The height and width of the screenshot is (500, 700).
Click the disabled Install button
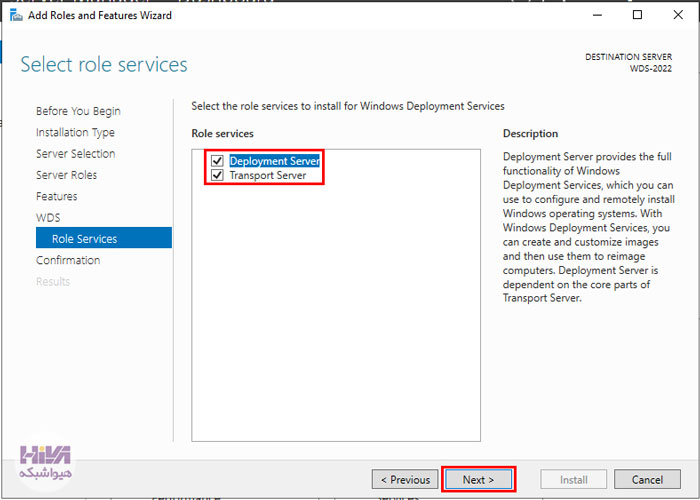(x=574, y=479)
